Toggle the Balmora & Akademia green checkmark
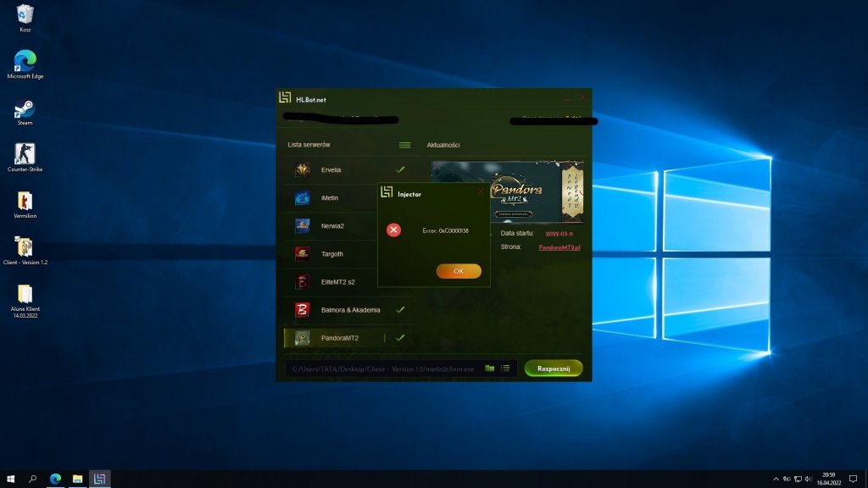Screen dimensions: 868x488 point(400,309)
